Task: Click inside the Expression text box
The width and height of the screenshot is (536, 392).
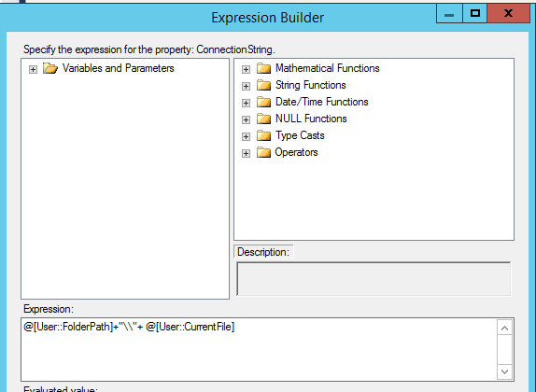Action: click(x=259, y=349)
